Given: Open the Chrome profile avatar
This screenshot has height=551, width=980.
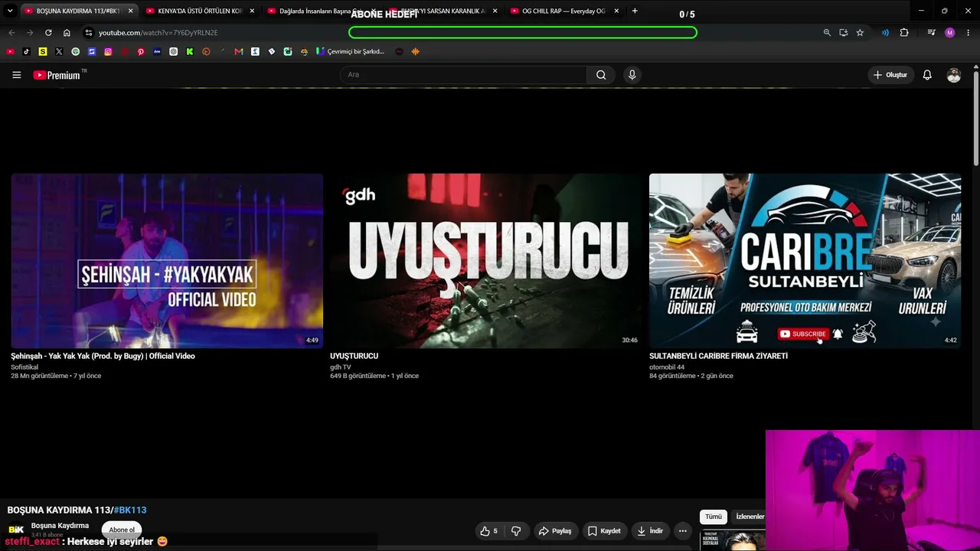Looking at the screenshot, I should point(950,33).
